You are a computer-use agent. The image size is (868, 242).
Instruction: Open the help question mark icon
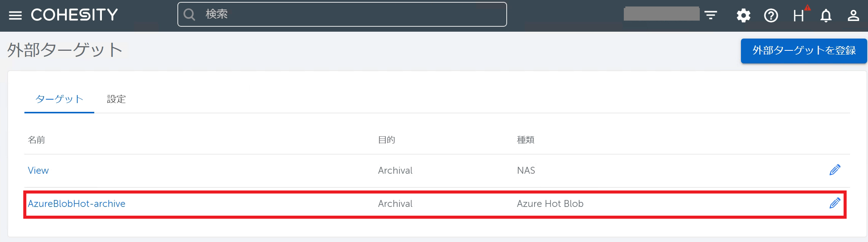[x=771, y=15]
